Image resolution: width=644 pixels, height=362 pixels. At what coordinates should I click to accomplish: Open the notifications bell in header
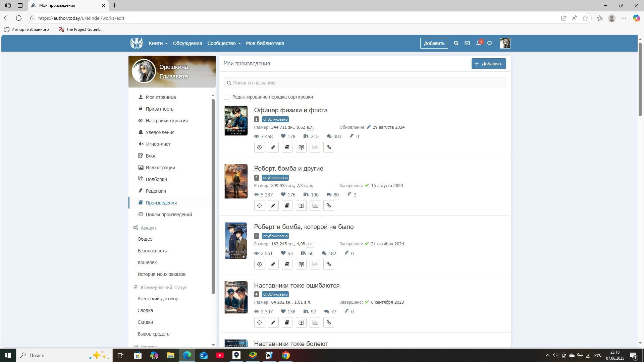[479, 43]
